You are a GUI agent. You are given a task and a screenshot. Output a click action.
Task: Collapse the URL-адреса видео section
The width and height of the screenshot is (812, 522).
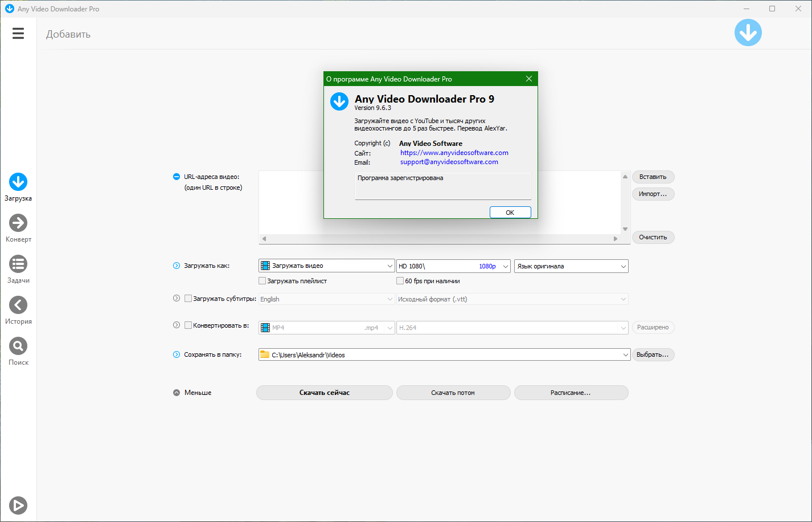coord(177,177)
